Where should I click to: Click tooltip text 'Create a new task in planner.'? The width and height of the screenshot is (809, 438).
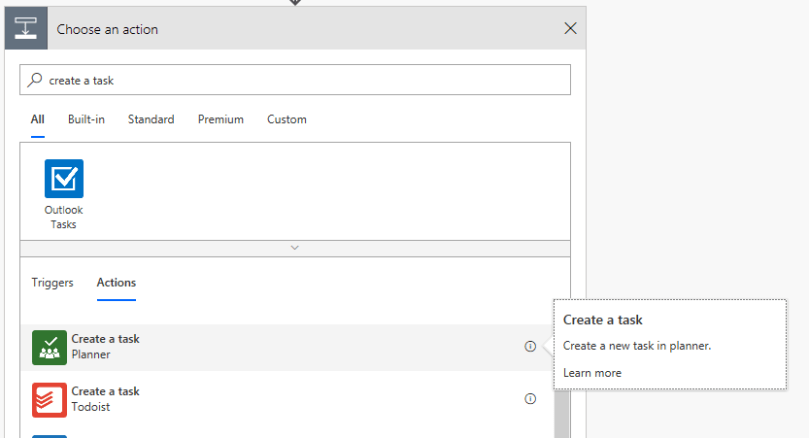coord(637,346)
